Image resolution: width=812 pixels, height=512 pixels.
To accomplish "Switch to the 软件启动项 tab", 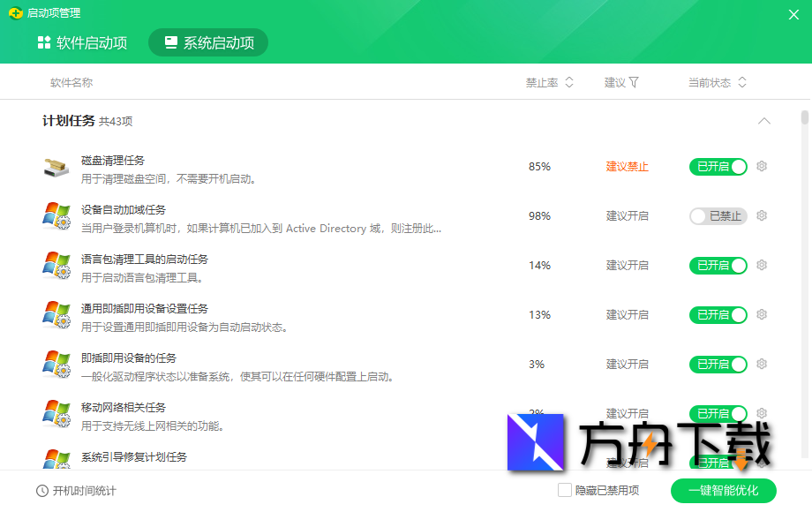I will click(81, 41).
